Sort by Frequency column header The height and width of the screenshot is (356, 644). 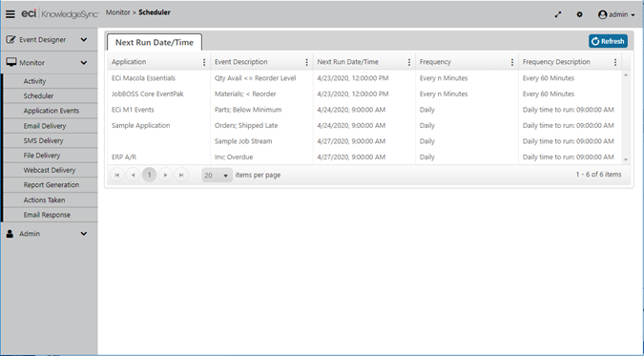(435, 62)
